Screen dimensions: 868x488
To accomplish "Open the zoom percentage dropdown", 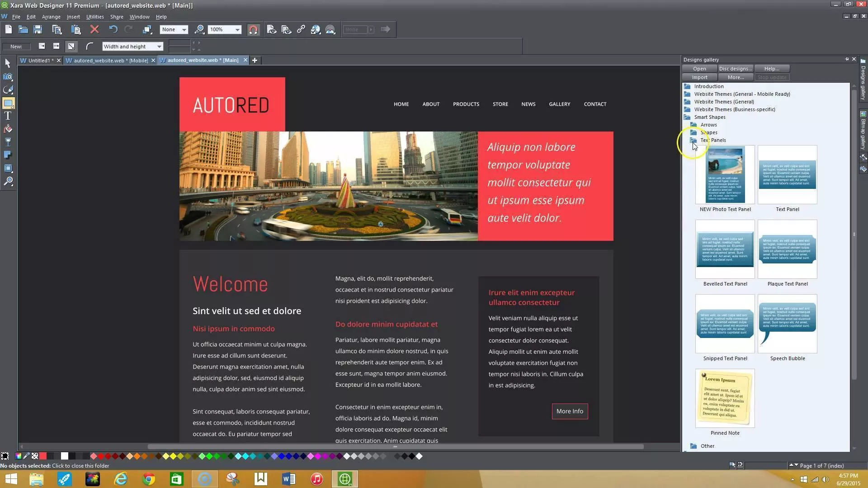I will click(237, 29).
